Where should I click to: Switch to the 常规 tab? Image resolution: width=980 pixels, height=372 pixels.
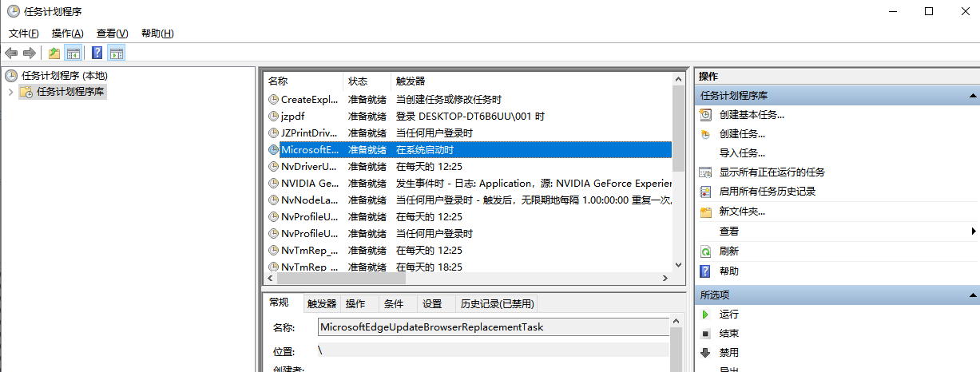click(x=279, y=303)
